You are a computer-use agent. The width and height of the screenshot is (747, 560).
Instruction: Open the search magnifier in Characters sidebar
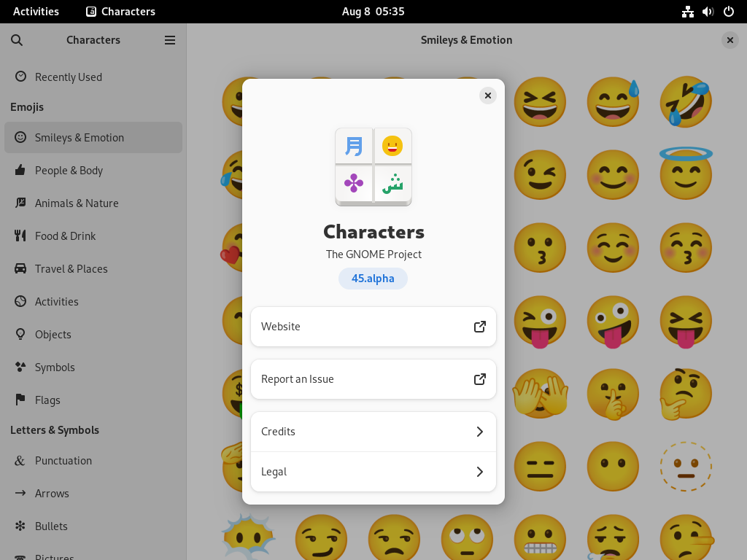tap(17, 40)
